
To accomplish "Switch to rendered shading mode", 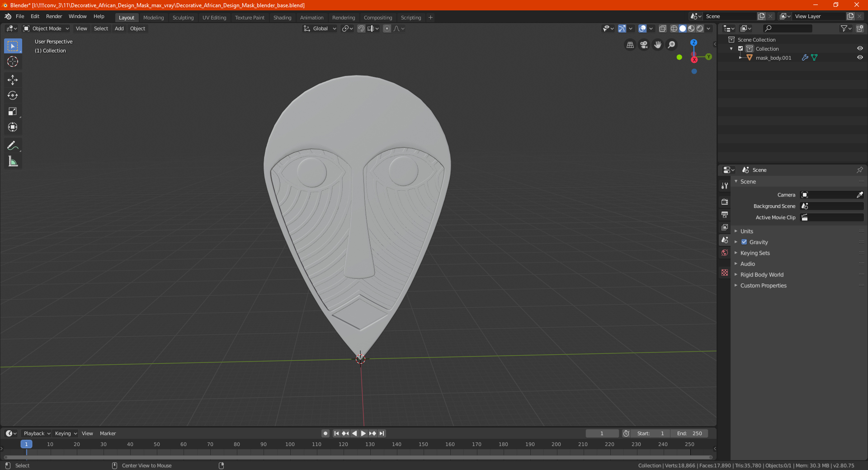I will coord(700,28).
